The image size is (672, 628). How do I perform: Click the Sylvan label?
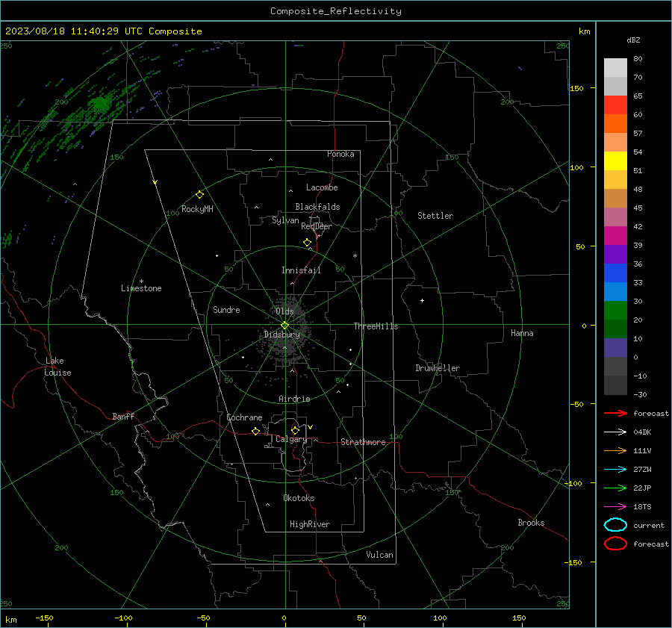285,220
